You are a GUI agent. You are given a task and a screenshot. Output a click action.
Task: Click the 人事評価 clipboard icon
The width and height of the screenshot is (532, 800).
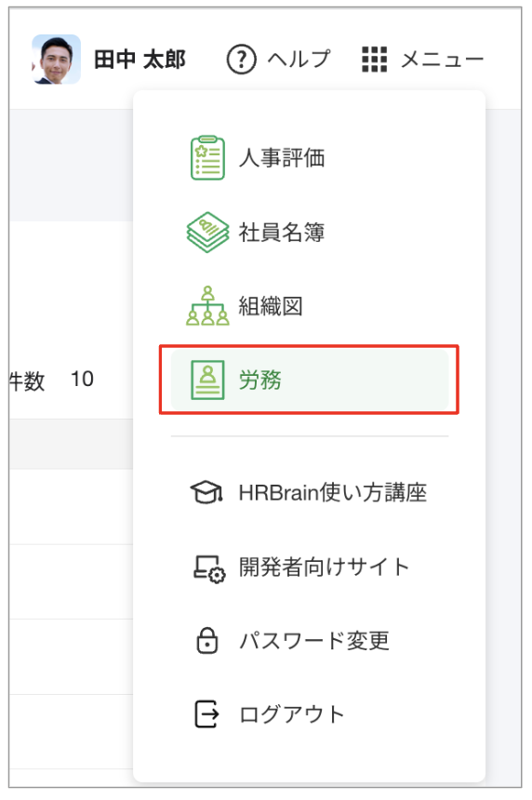pyautogui.click(x=207, y=157)
